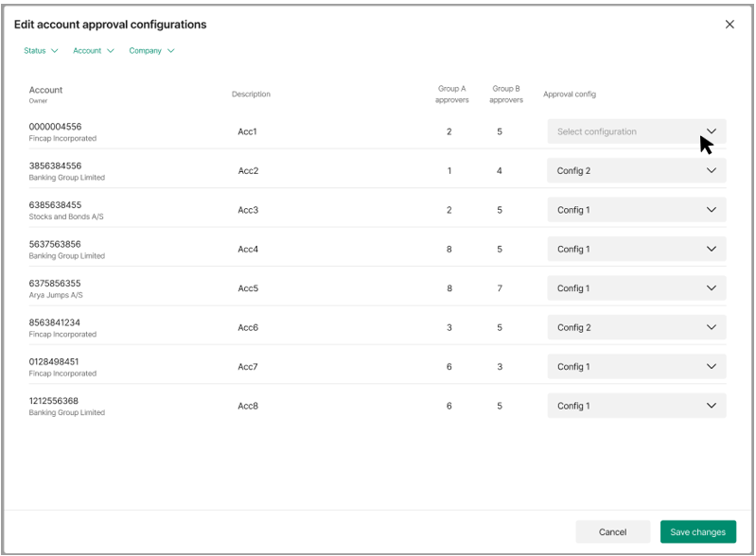Open approval config dropdown for Acc4
Screen dimensions: 756x556
click(x=636, y=250)
